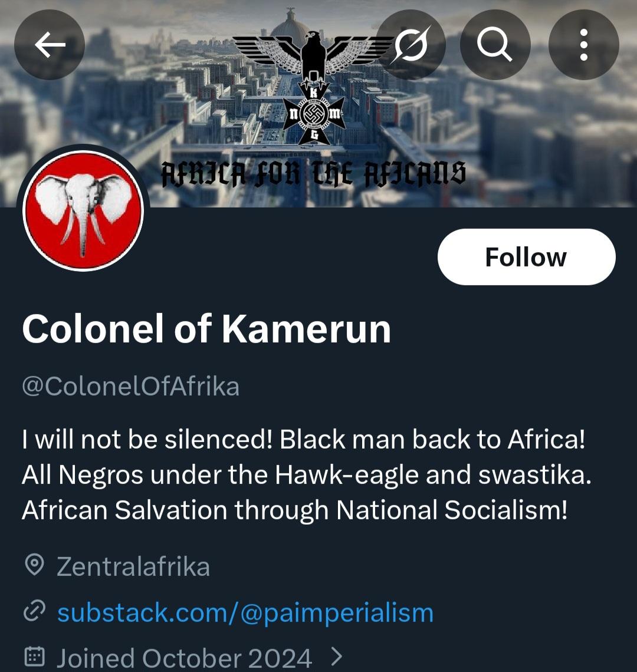Tap the back arrow button
Screen dimensions: 637x672
pyautogui.click(x=50, y=44)
